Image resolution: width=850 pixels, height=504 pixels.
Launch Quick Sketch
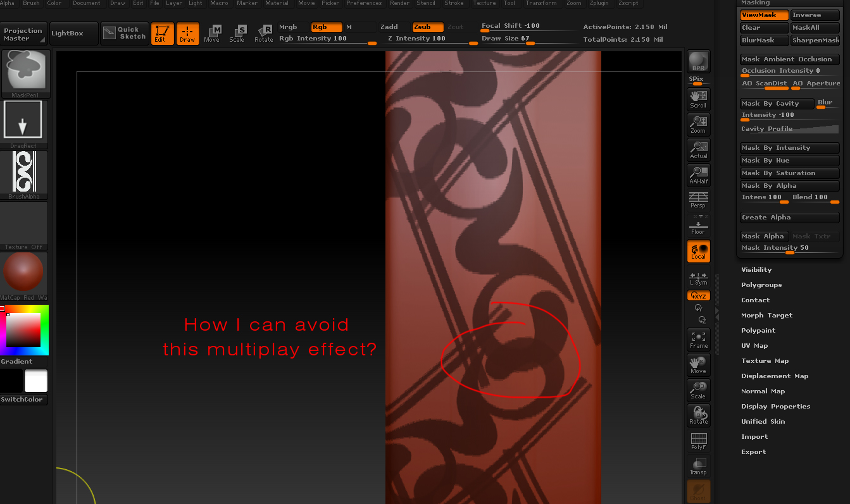(x=125, y=34)
